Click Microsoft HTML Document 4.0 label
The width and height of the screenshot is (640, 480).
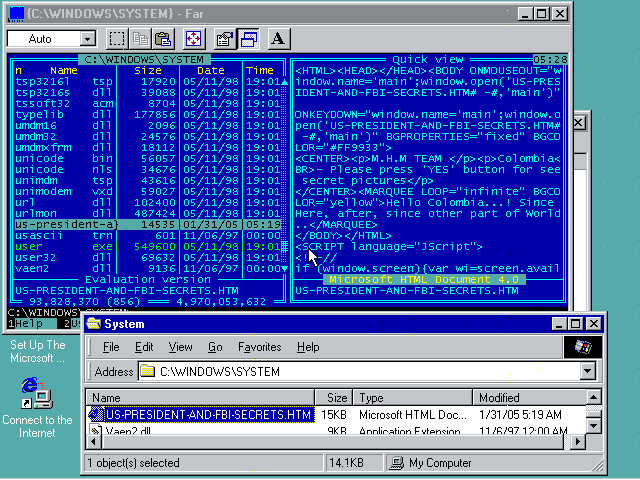coord(424,280)
